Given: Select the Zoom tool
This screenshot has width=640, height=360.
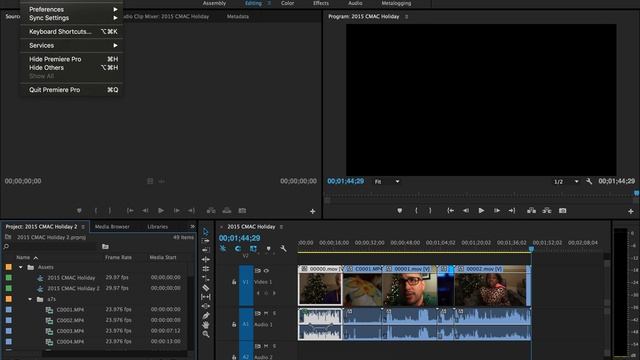Looking at the screenshot, I should click(x=205, y=334).
